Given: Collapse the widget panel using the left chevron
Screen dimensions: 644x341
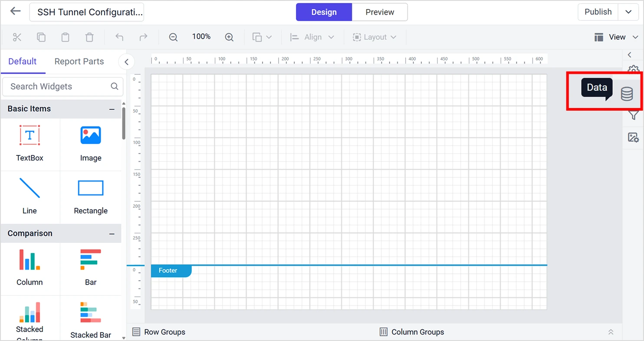Looking at the screenshot, I should (126, 62).
